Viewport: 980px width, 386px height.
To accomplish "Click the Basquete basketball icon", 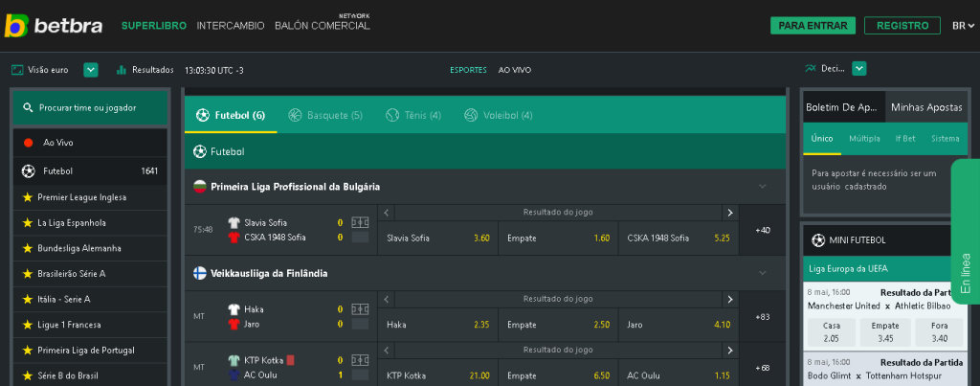I will (x=295, y=115).
